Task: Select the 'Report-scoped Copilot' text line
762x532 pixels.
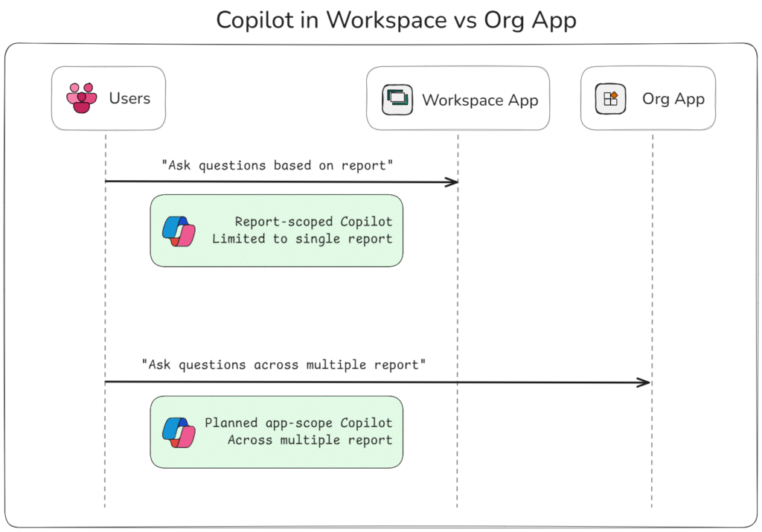Action: click(313, 222)
